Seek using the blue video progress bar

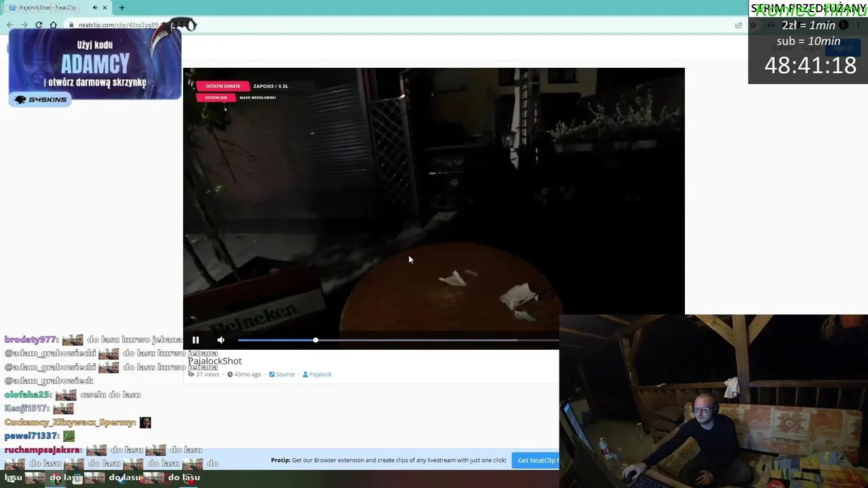pos(398,340)
